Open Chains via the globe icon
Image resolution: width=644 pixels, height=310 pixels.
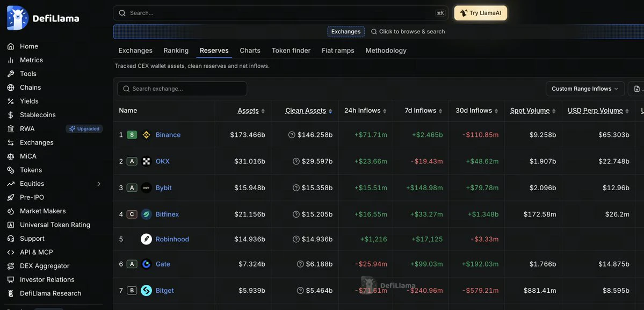coord(11,88)
